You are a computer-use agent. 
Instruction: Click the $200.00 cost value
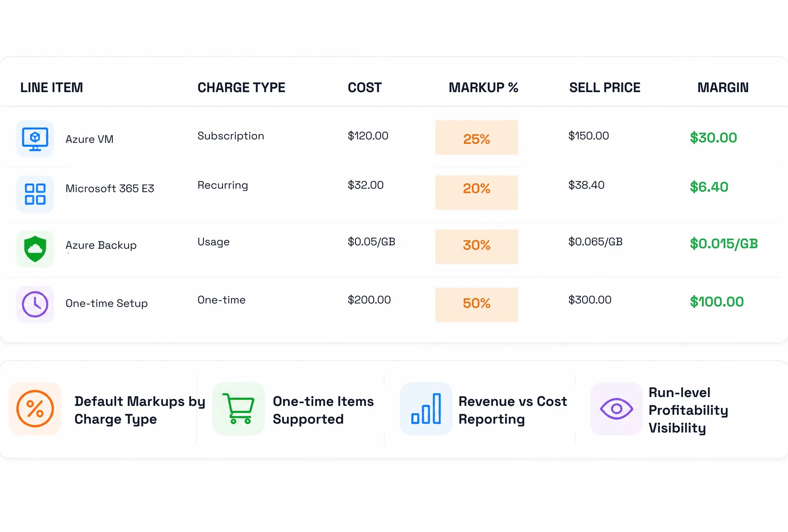(x=369, y=300)
